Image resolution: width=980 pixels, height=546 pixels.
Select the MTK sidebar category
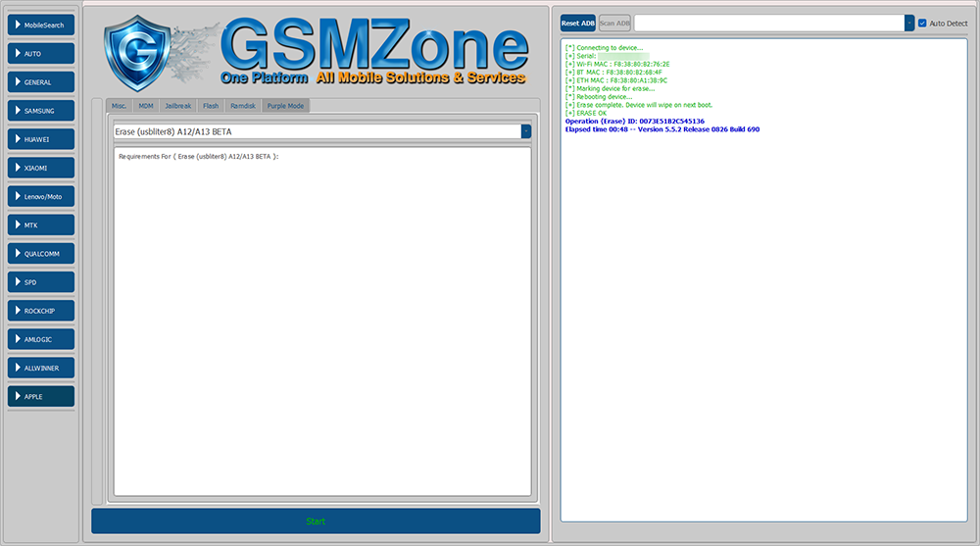click(41, 225)
